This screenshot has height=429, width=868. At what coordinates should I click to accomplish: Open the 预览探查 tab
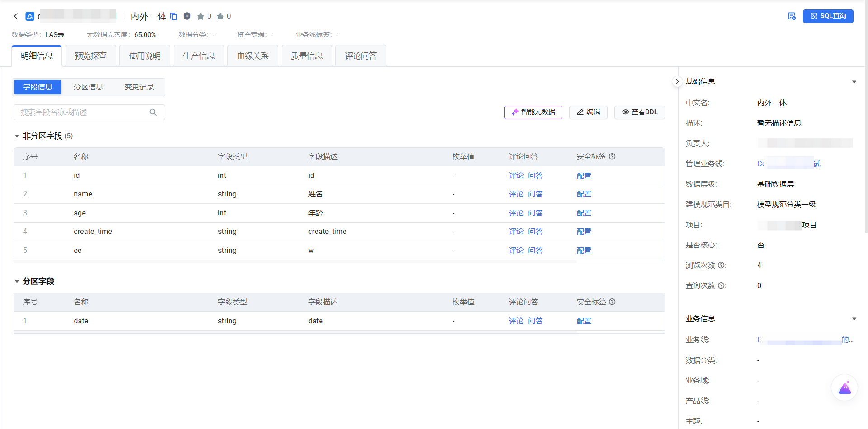pyautogui.click(x=90, y=56)
